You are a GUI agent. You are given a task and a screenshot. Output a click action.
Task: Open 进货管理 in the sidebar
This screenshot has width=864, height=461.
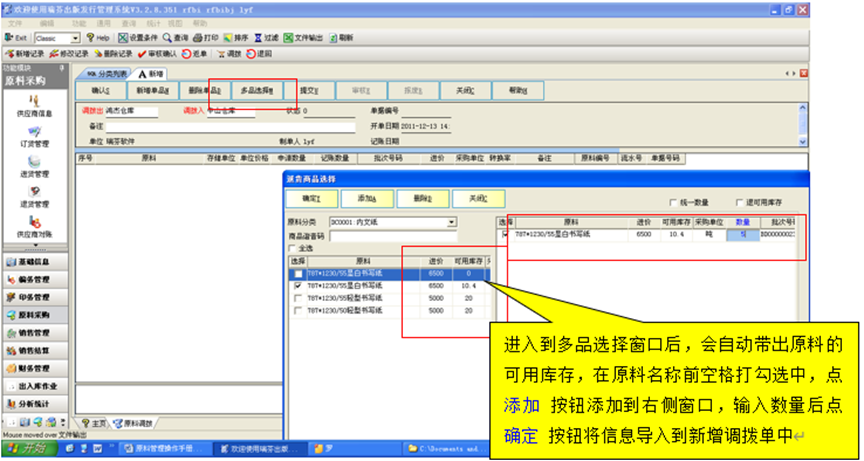coord(34,167)
